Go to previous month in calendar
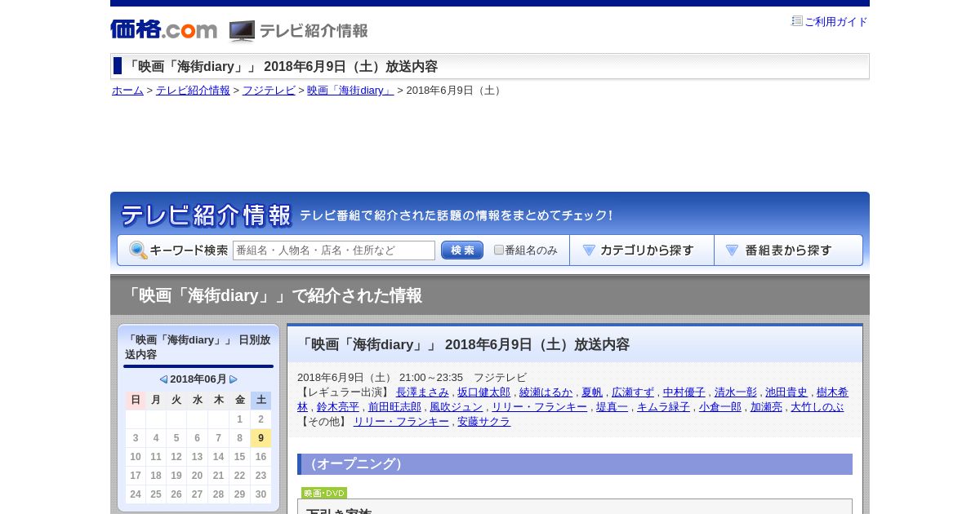The height and width of the screenshot is (514, 980). click(x=163, y=379)
